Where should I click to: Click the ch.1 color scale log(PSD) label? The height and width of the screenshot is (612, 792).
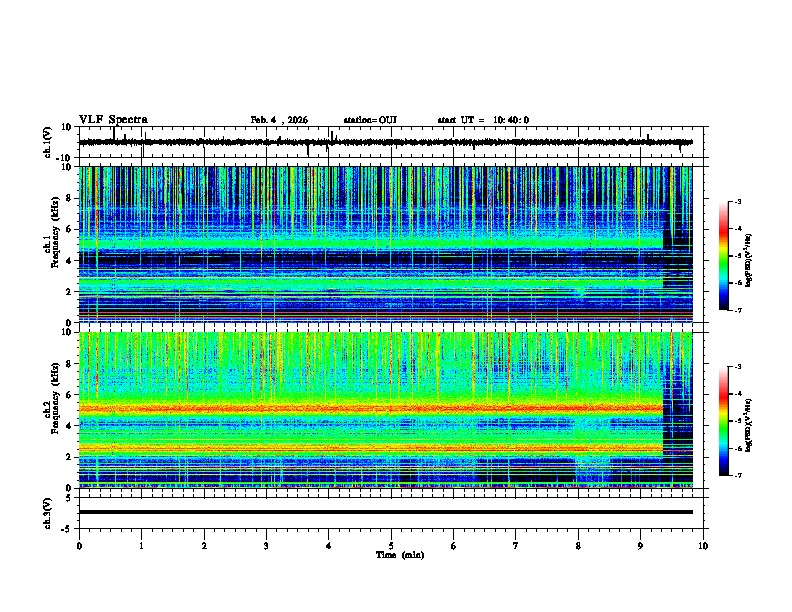pos(748,260)
